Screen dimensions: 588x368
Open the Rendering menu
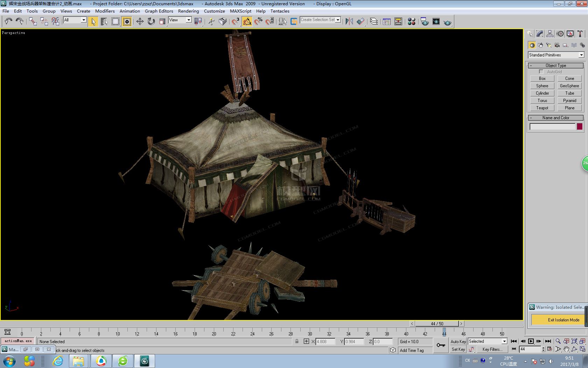pos(188,11)
